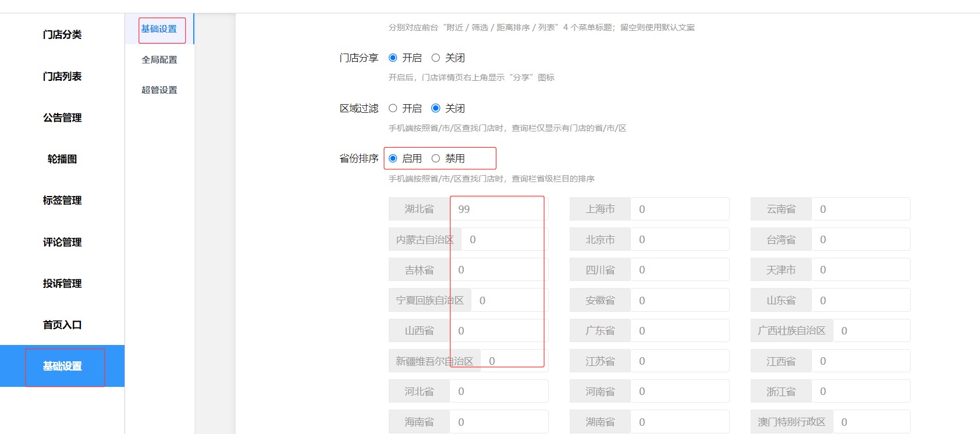
Task: Switch to 全局配置 sub-tab
Action: pos(159,59)
